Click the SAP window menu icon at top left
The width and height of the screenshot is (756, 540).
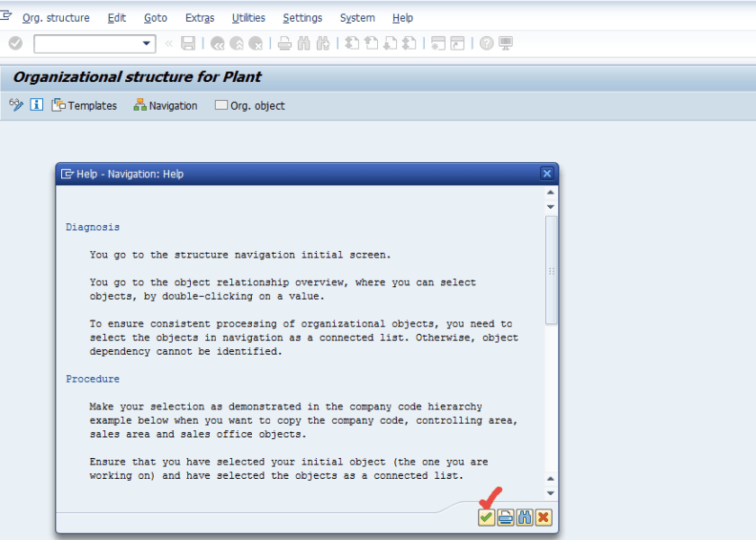pyautogui.click(x=5, y=16)
